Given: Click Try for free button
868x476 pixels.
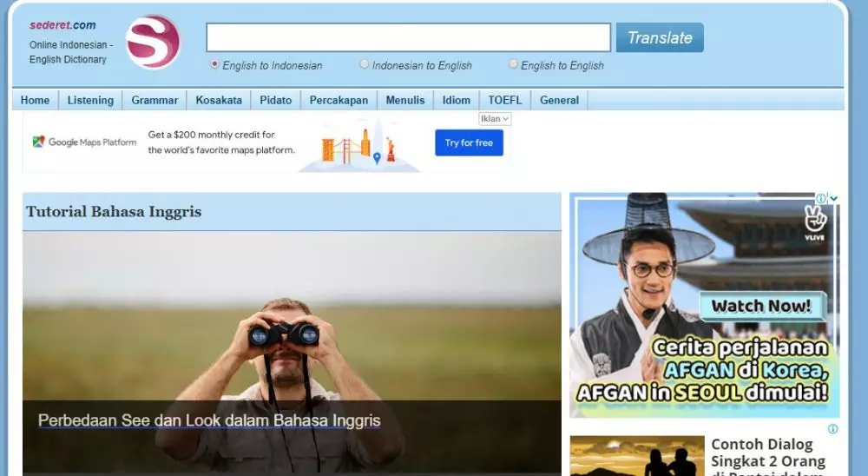Looking at the screenshot, I should [469, 143].
